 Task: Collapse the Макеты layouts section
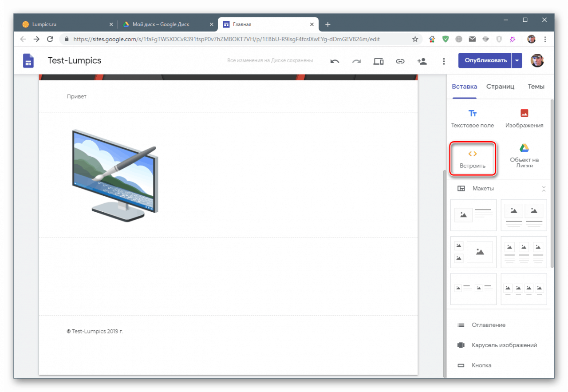click(x=544, y=189)
